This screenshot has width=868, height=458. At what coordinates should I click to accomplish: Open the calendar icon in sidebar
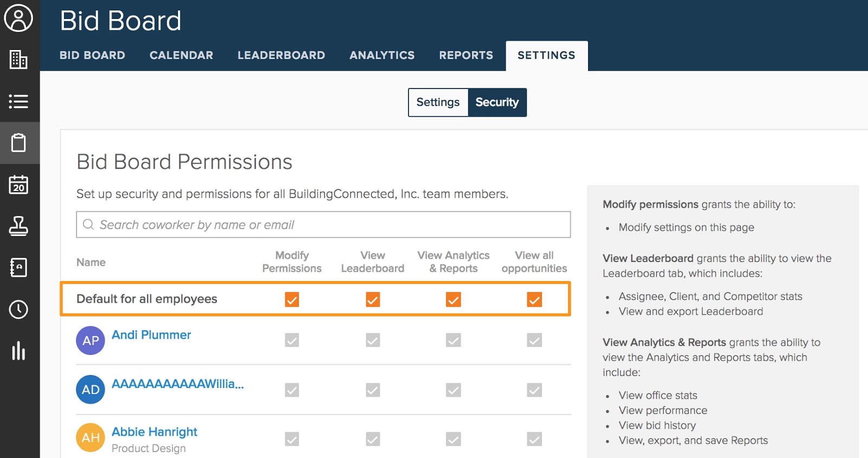(19, 185)
